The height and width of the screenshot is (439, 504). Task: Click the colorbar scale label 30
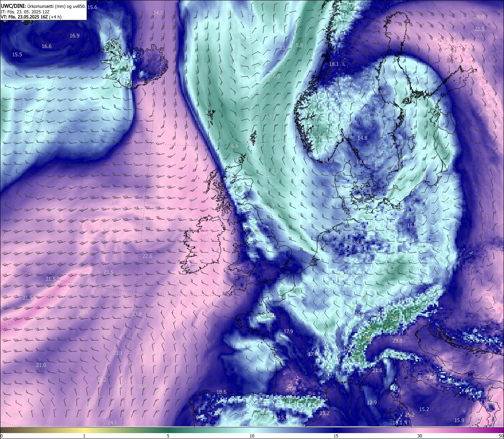click(420, 436)
